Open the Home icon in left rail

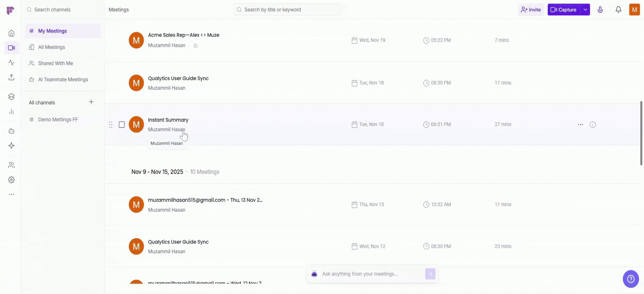coord(11,33)
